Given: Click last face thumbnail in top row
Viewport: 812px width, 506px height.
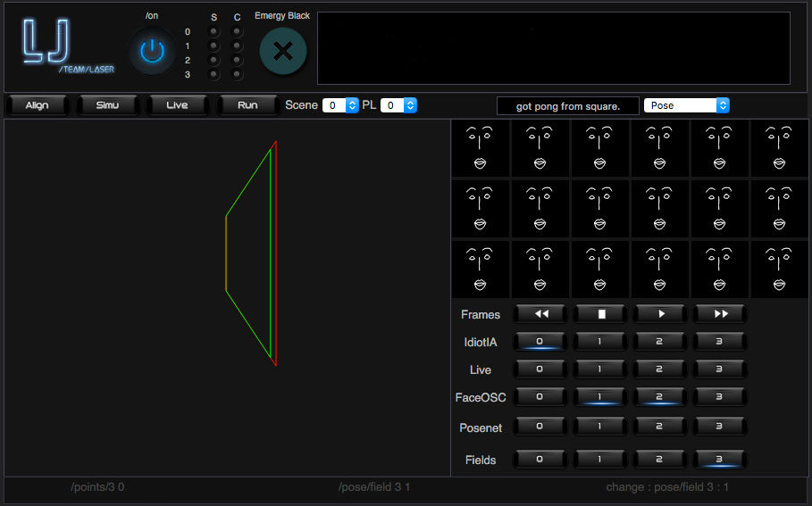Looking at the screenshot, I should [779, 148].
